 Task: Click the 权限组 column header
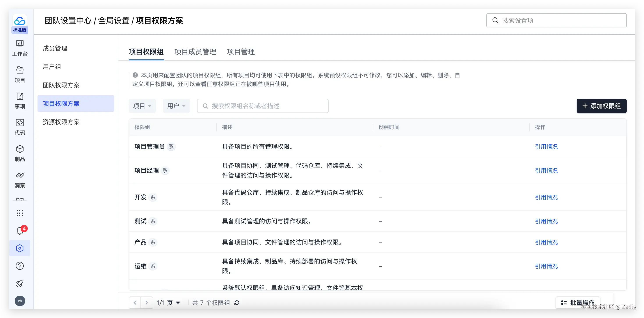(142, 127)
